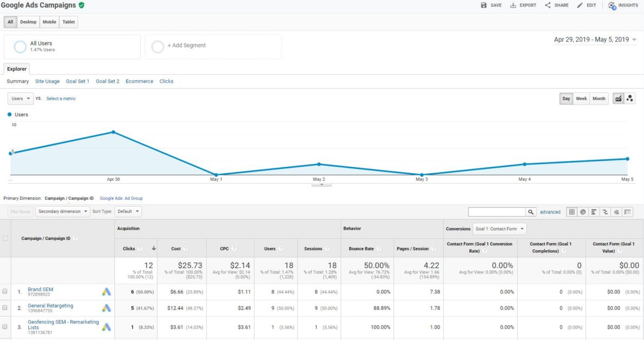Open the date range dropdown
Screen dimensions: 644x340
[595, 40]
